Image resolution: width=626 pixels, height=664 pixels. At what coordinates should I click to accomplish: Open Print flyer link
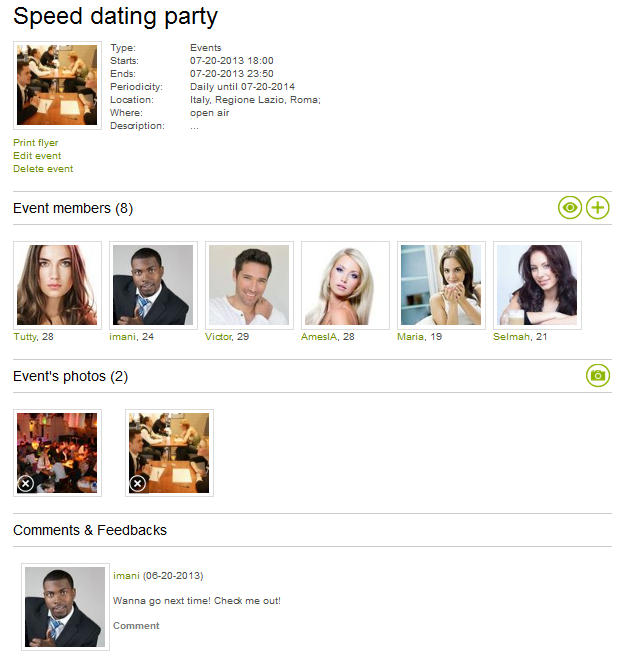coord(36,143)
